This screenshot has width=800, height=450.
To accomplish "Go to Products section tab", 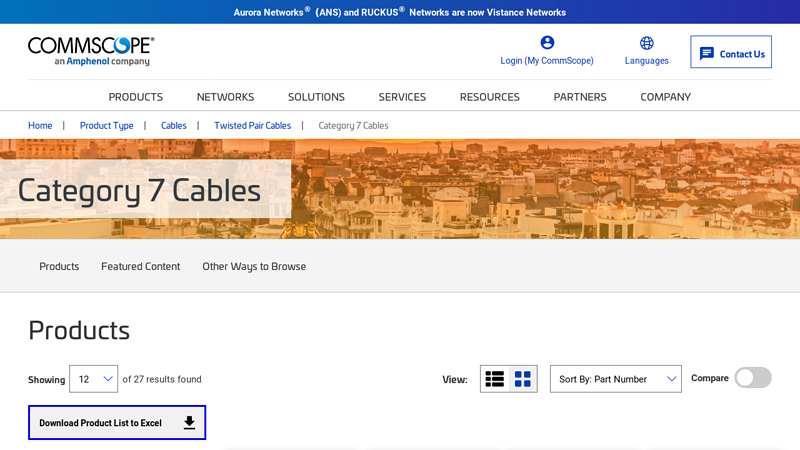I will click(59, 266).
